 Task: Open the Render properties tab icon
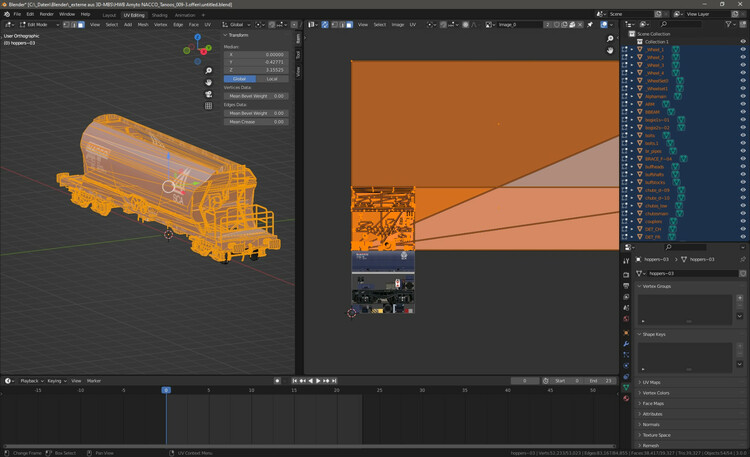pyautogui.click(x=626, y=275)
